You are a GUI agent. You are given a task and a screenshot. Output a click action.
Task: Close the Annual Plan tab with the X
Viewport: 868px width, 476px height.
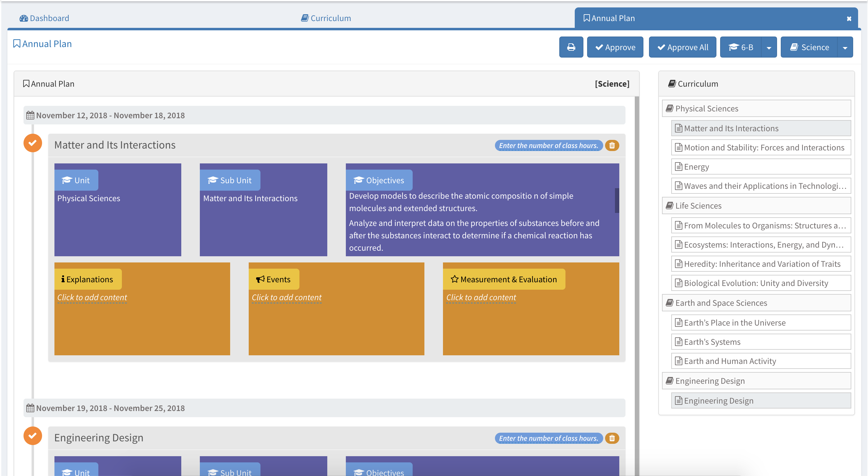(849, 19)
